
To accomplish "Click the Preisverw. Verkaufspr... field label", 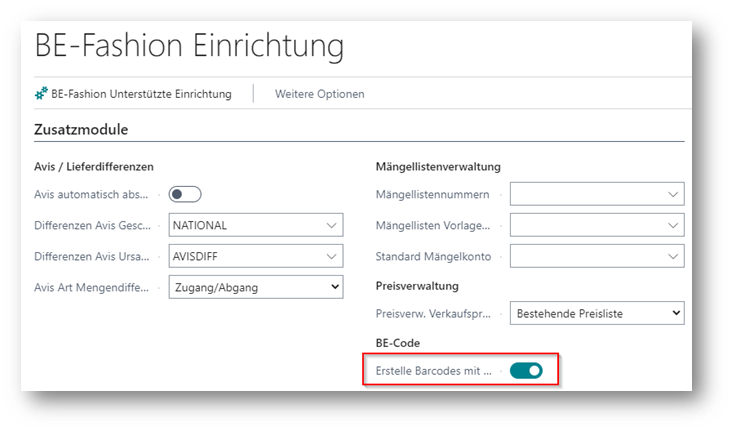I will (433, 313).
